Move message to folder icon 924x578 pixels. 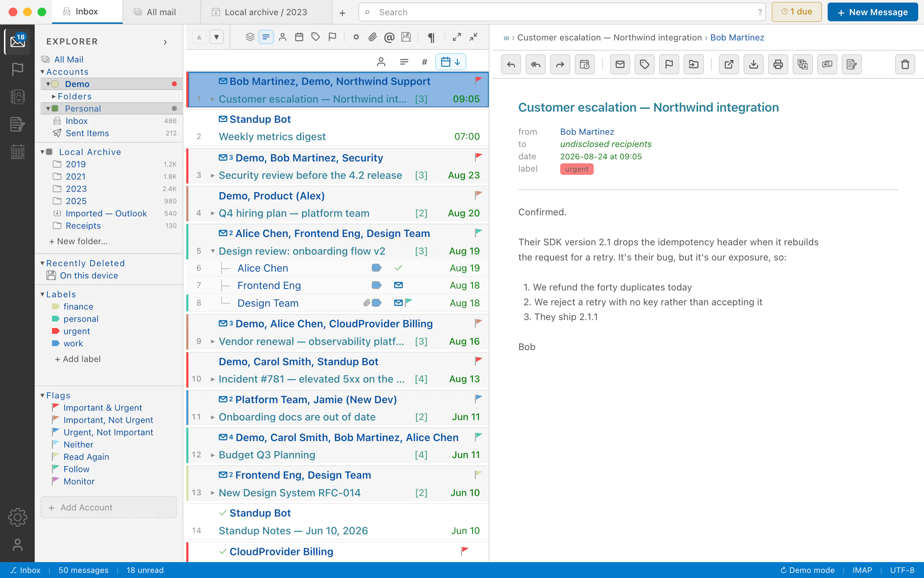(x=693, y=64)
